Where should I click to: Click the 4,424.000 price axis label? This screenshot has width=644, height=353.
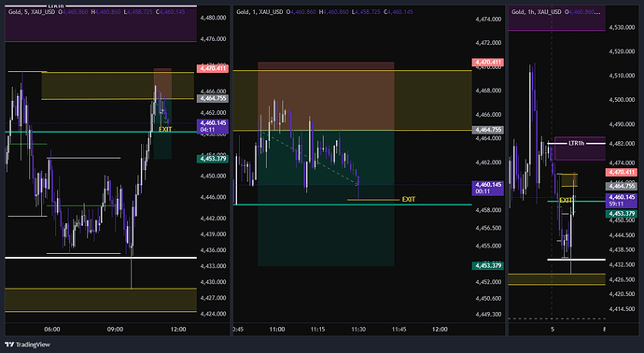[213, 314]
